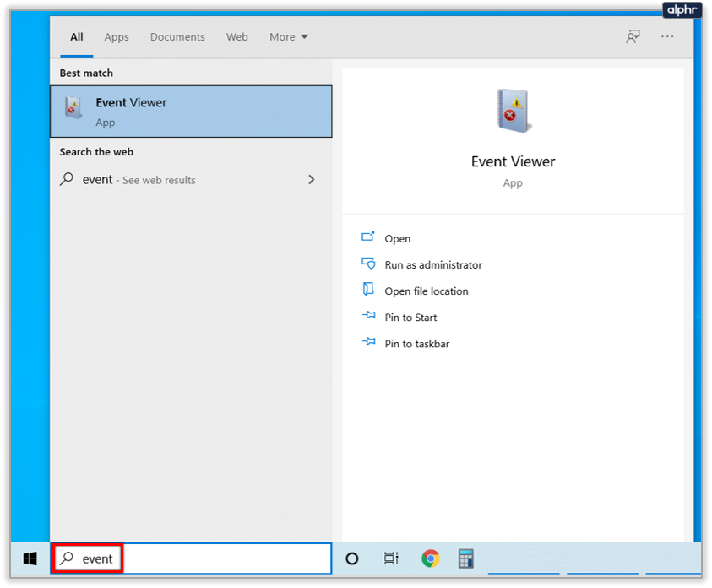Click the Event Viewer title in preview pane
The height and width of the screenshot is (588, 712).
click(x=514, y=161)
